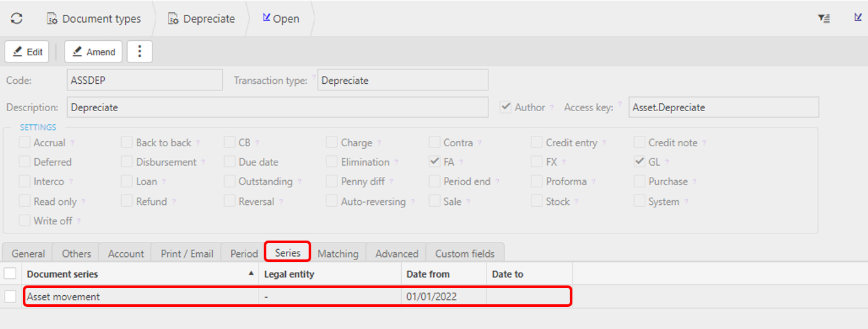Enable the Proforma checkbox
868x329 pixels.
pyautogui.click(x=537, y=181)
